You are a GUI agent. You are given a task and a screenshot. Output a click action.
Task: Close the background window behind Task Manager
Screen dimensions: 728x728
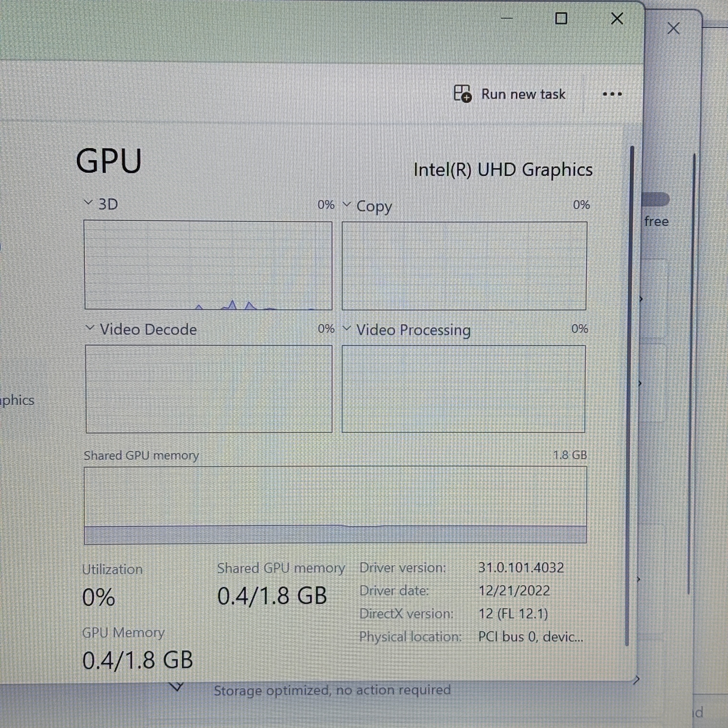click(673, 28)
